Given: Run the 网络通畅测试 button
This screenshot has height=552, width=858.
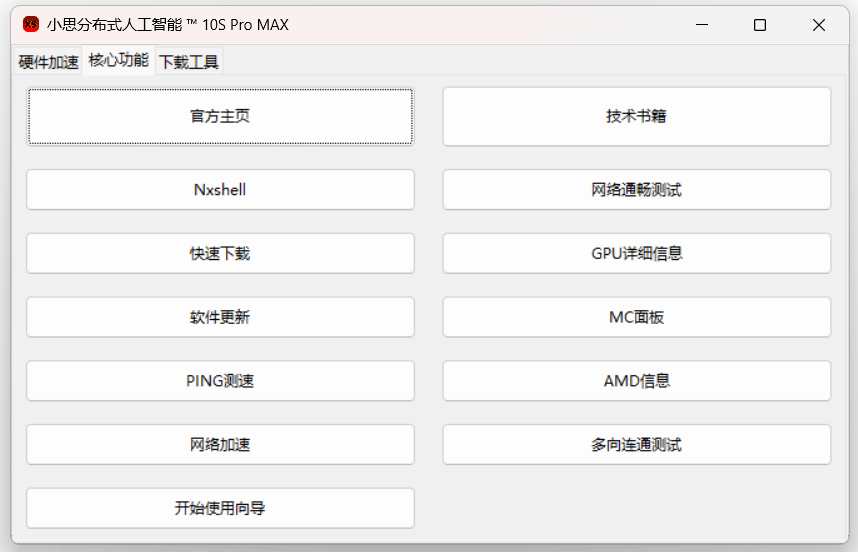Looking at the screenshot, I should click(636, 189).
